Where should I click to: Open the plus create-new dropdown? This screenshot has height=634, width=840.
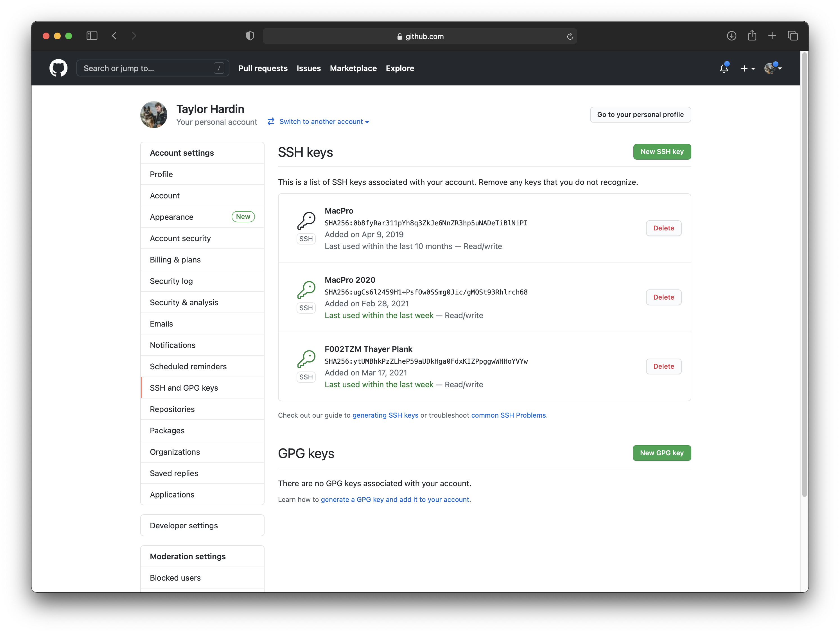point(747,68)
